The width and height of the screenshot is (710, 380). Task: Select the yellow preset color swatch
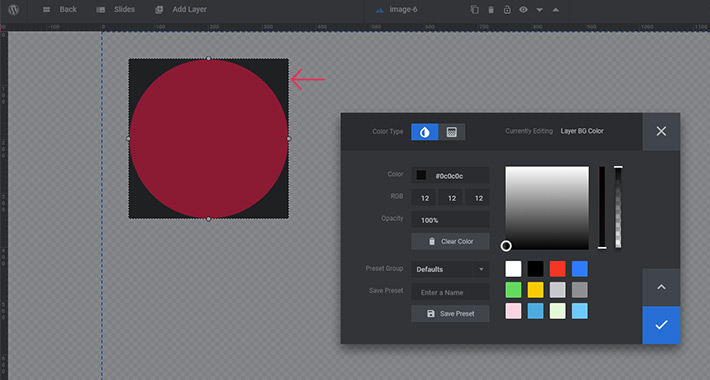(535, 290)
